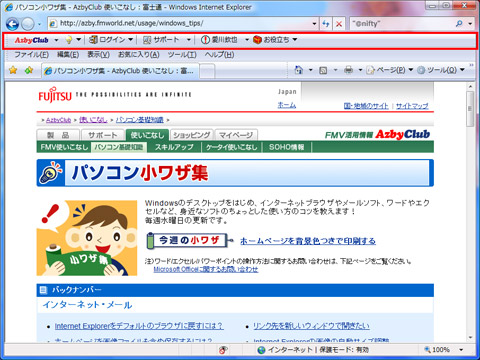Click the 小ワザ集 cartoon boy illustration
This screenshot has height=360, width=480.
click(87, 238)
